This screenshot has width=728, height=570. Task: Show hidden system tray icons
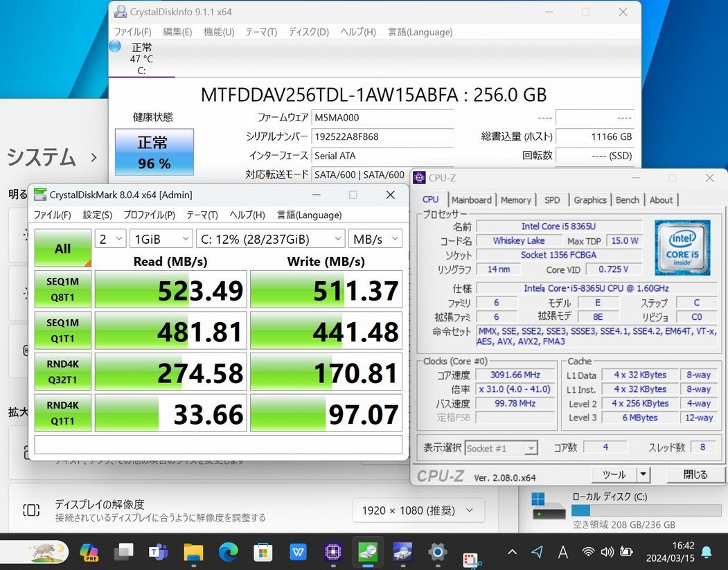pos(512,552)
